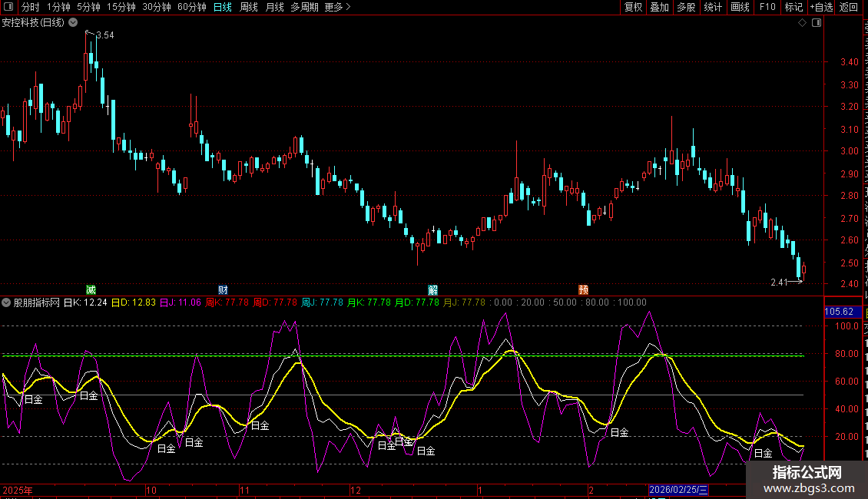
Task: Toggle 复权 price adjustment
Action: [x=633, y=7]
